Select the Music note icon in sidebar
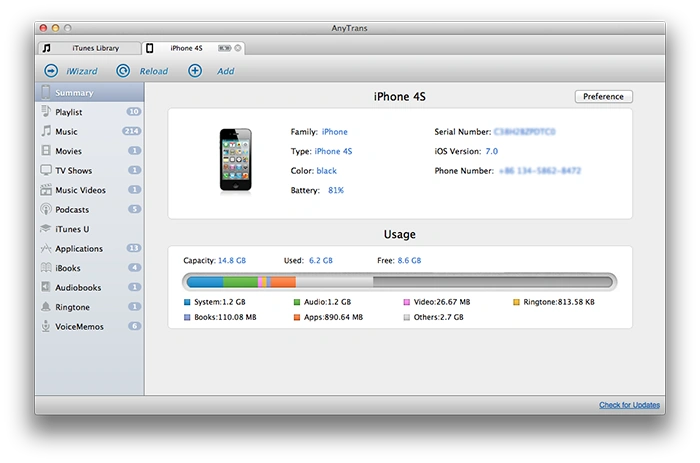Viewport: 700px width, 463px height. click(x=46, y=131)
